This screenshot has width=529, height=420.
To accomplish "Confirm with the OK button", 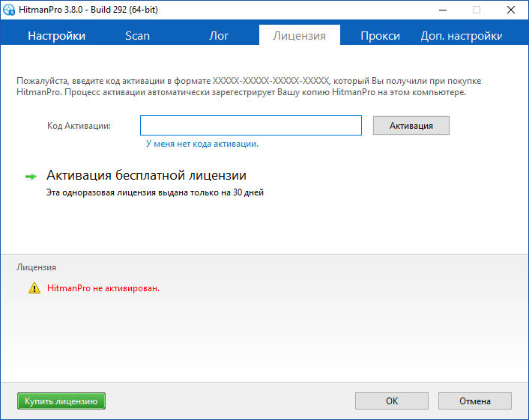I will 392,401.
